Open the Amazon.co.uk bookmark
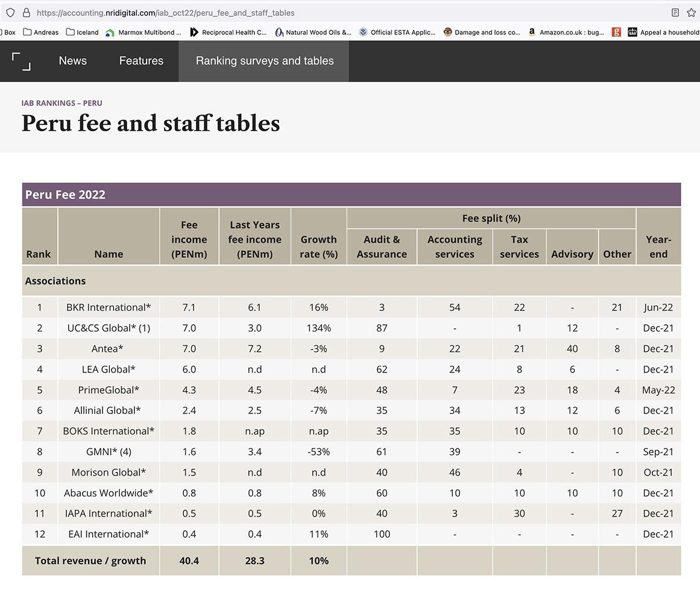 point(566,33)
